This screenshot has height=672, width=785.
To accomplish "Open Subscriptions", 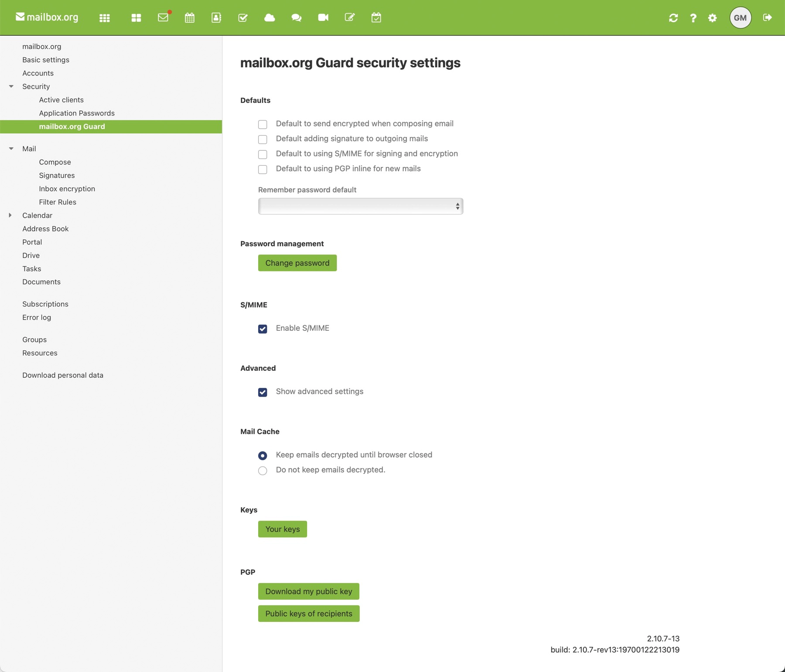I will coord(45,304).
